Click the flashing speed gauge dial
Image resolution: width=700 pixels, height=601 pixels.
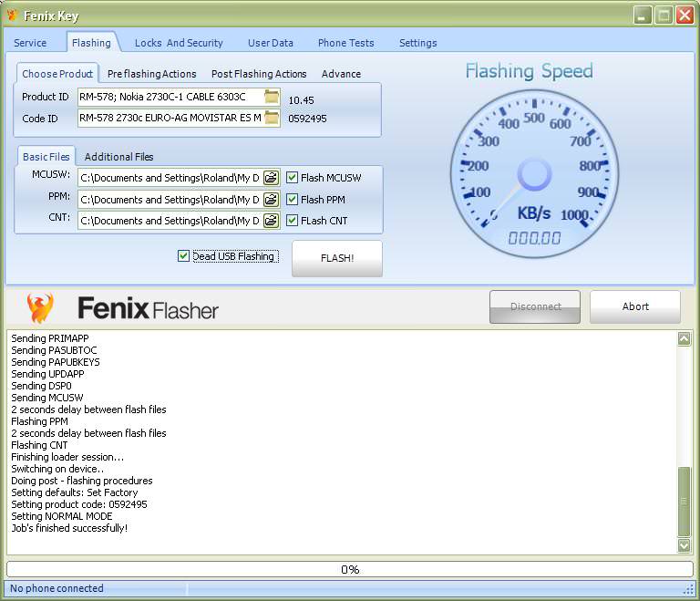534,174
